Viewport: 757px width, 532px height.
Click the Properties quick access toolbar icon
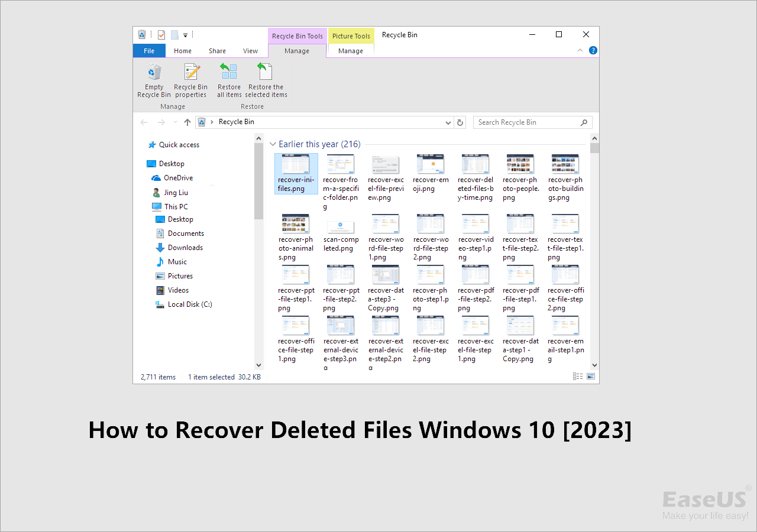pos(161,35)
